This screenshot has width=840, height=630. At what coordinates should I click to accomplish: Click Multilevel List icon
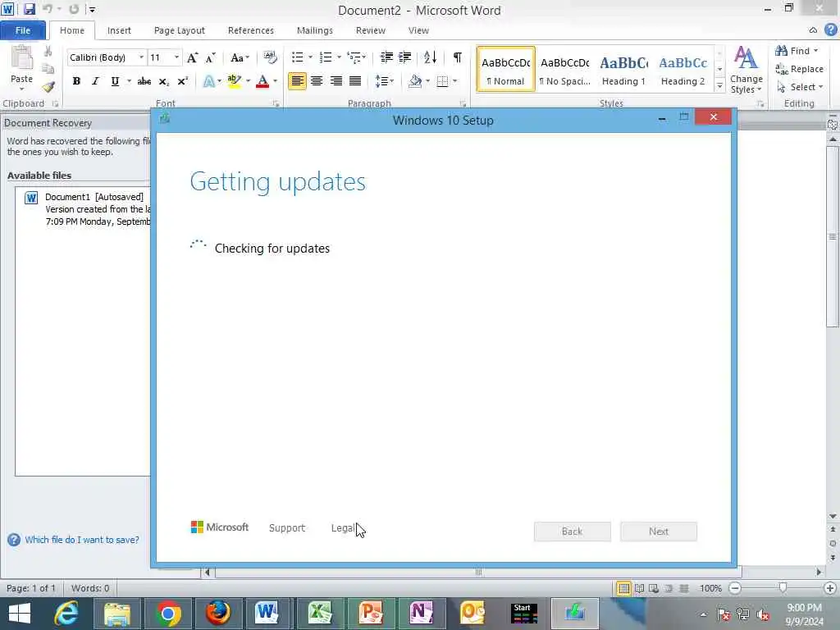tap(354, 57)
